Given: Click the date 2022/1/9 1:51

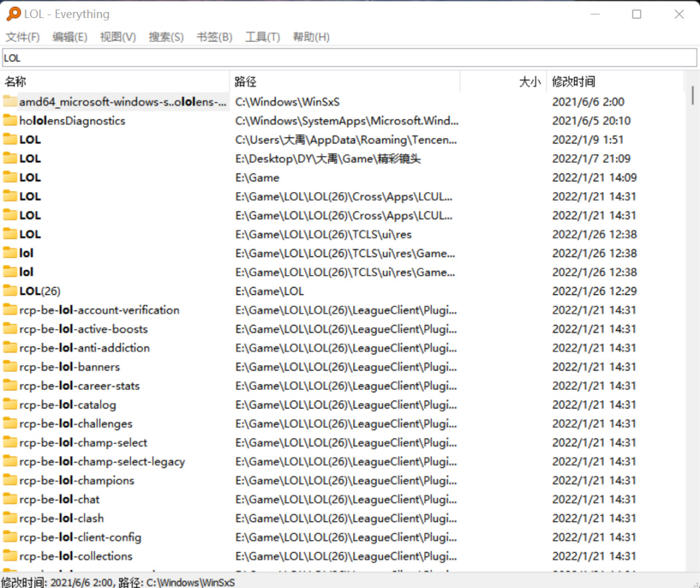Looking at the screenshot, I should tap(588, 139).
